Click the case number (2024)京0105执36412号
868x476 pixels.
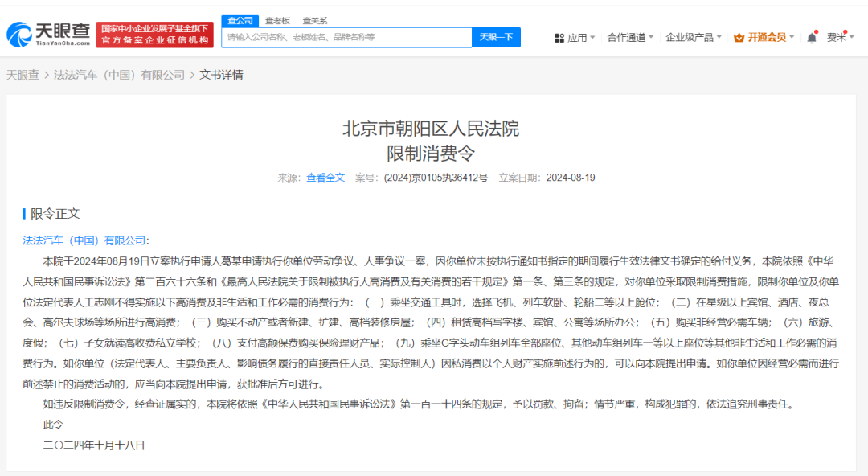point(436,178)
